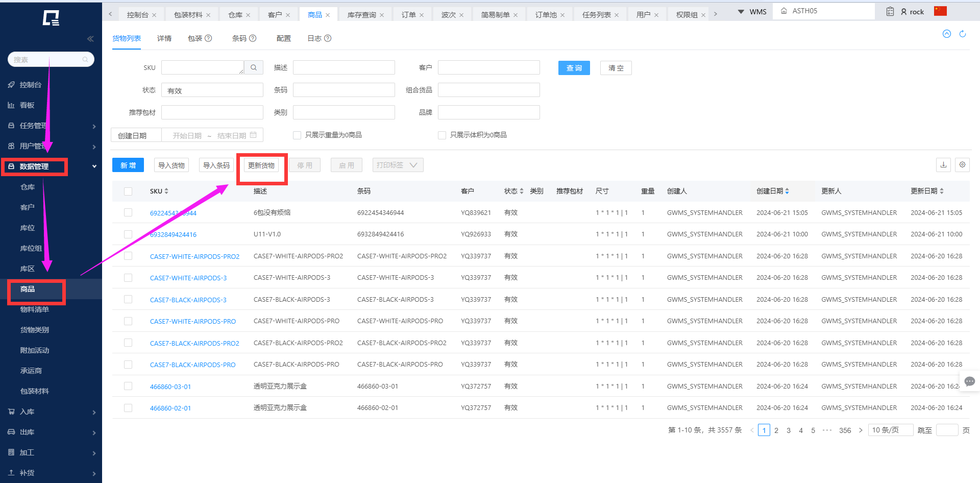Open 状态 有效 dropdown filter
The height and width of the screenshot is (483, 980).
212,90
